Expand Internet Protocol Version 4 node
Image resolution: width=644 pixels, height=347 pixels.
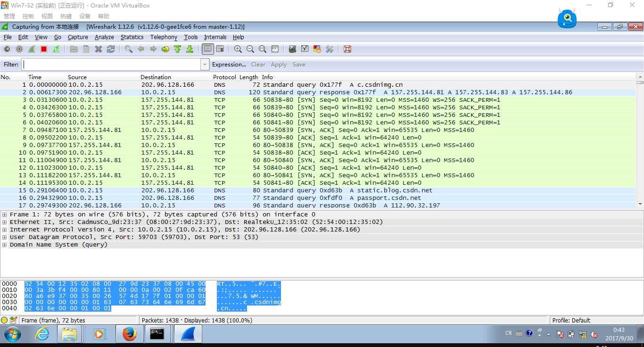coord(4,230)
